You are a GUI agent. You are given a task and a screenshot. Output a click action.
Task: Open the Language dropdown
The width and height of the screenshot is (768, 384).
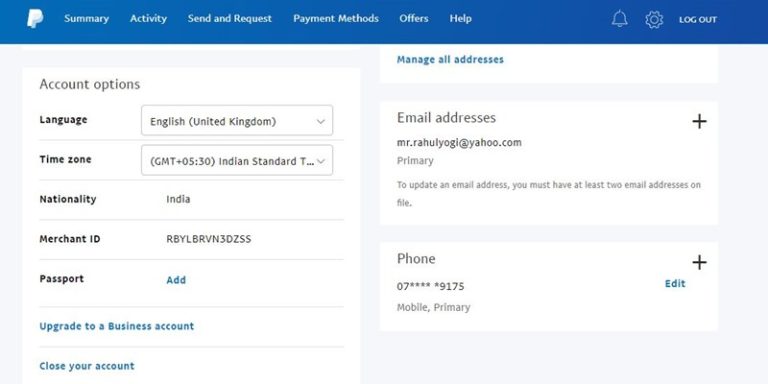point(237,120)
